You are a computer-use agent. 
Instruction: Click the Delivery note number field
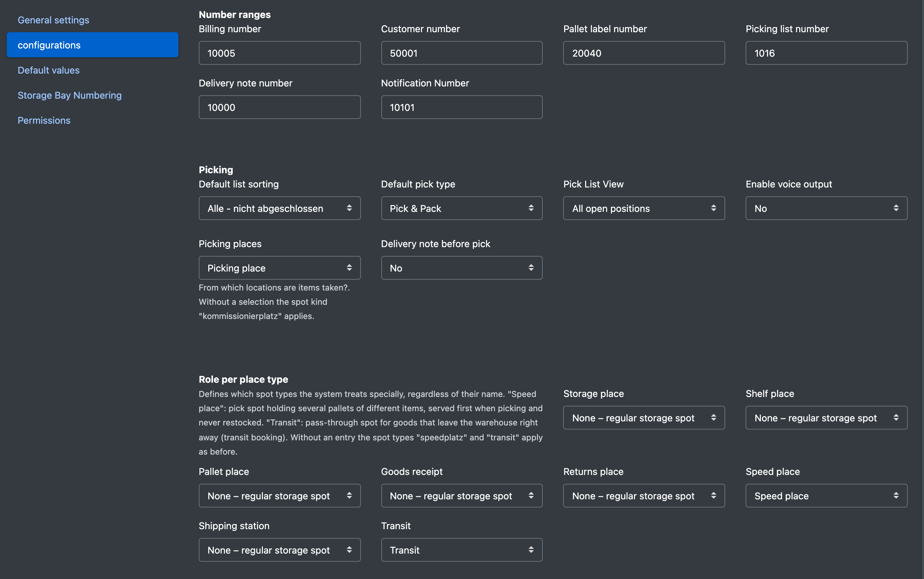pos(279,107)
